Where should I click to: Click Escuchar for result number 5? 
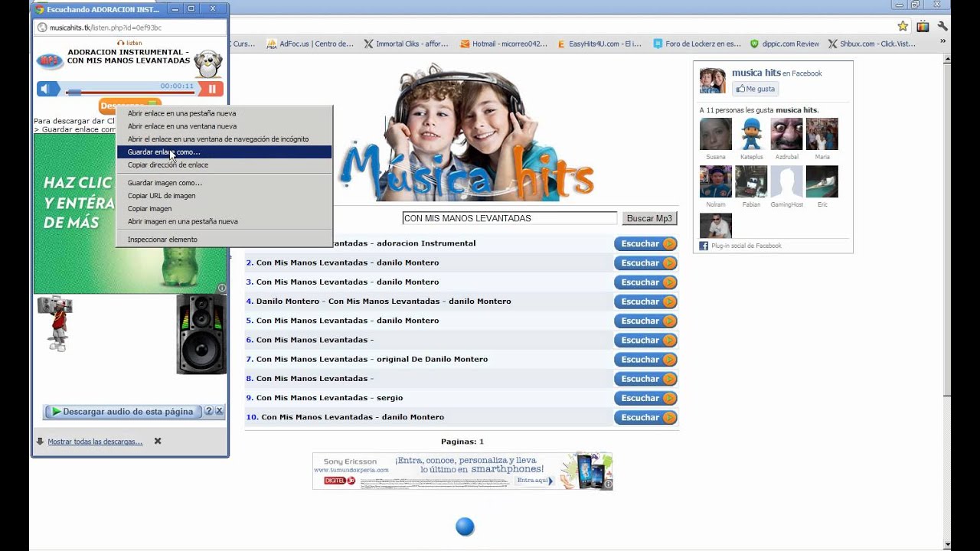pyautogui.click(x=645, y=321)
